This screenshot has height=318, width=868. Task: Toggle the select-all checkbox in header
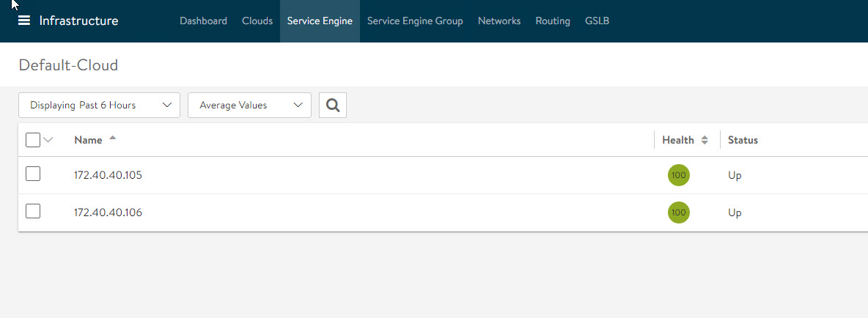[x=33, y=140]
